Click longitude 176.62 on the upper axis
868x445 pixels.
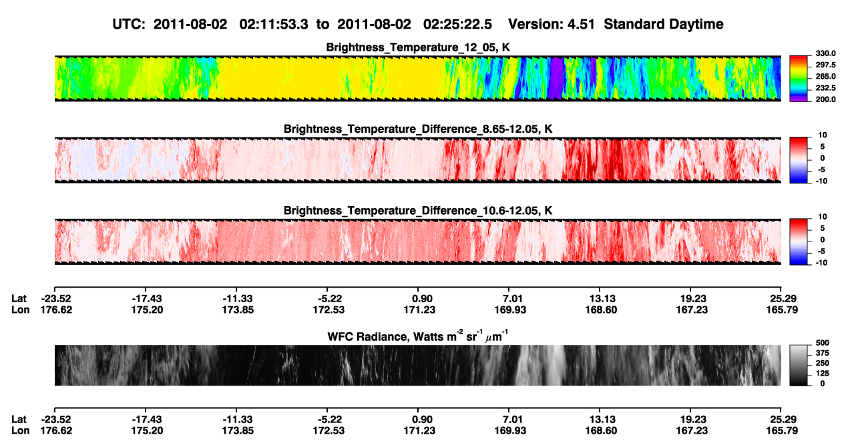tap(55, 310)
